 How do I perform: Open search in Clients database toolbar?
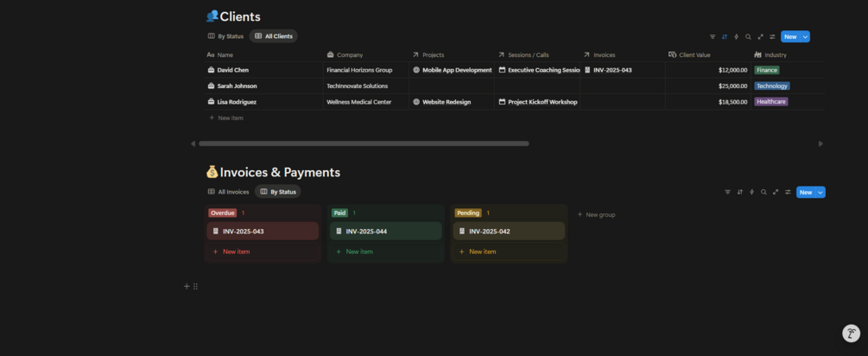tap(748, 37)
